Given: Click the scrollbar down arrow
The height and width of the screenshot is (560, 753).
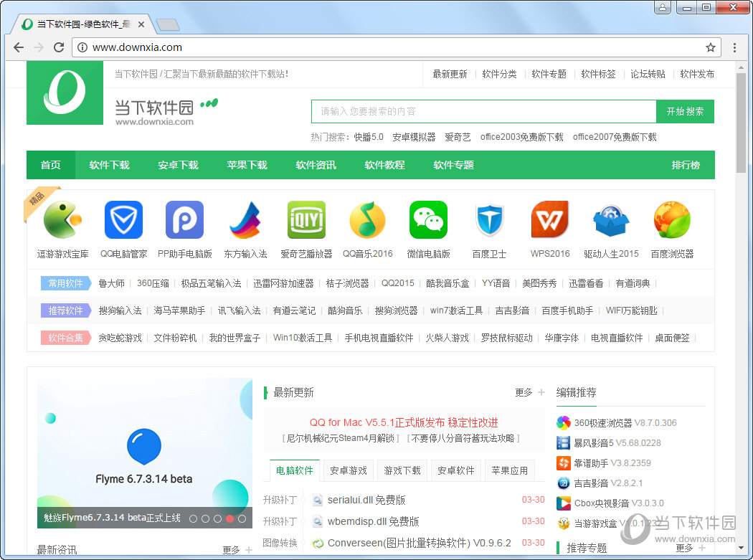Looking at the screenshot, I should pos(742,548).
